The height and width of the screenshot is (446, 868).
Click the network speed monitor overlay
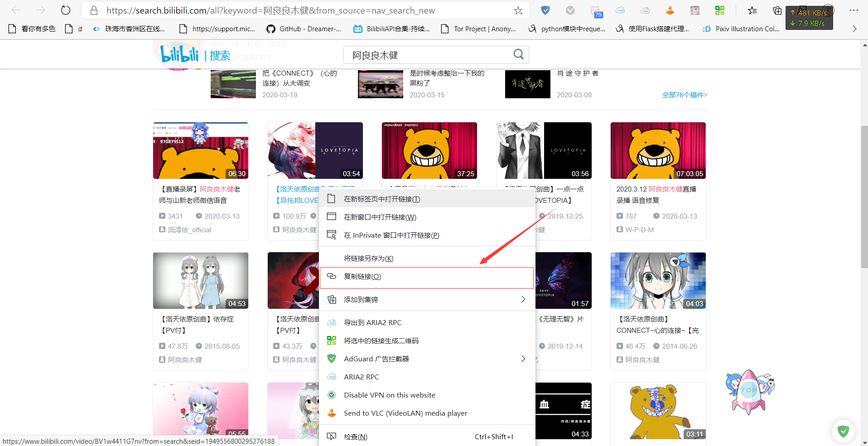(809, 18)
